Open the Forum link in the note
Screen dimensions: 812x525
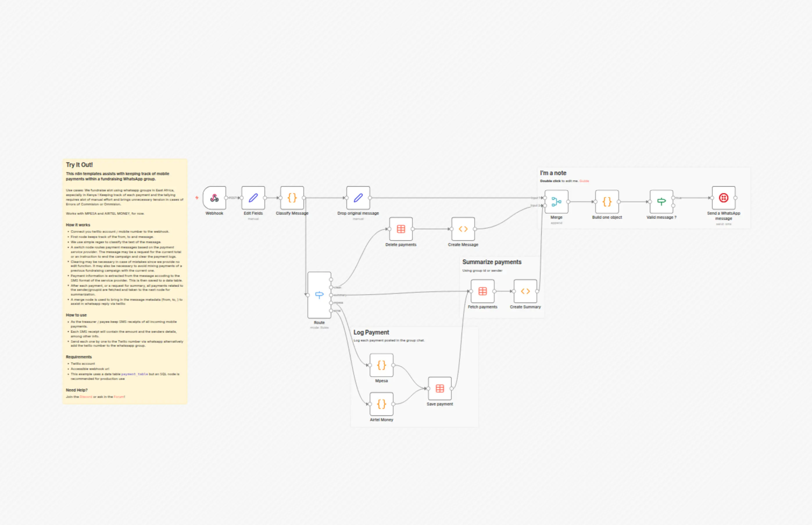click(x=119, y=397)
